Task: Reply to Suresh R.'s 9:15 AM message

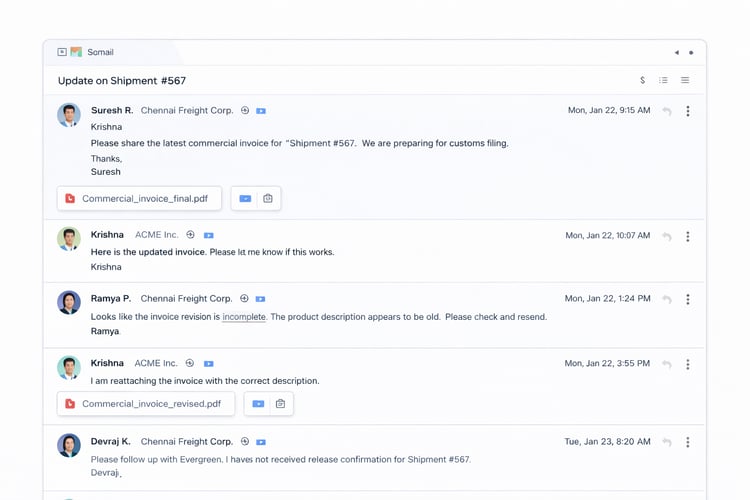Action: click(667, 111)
